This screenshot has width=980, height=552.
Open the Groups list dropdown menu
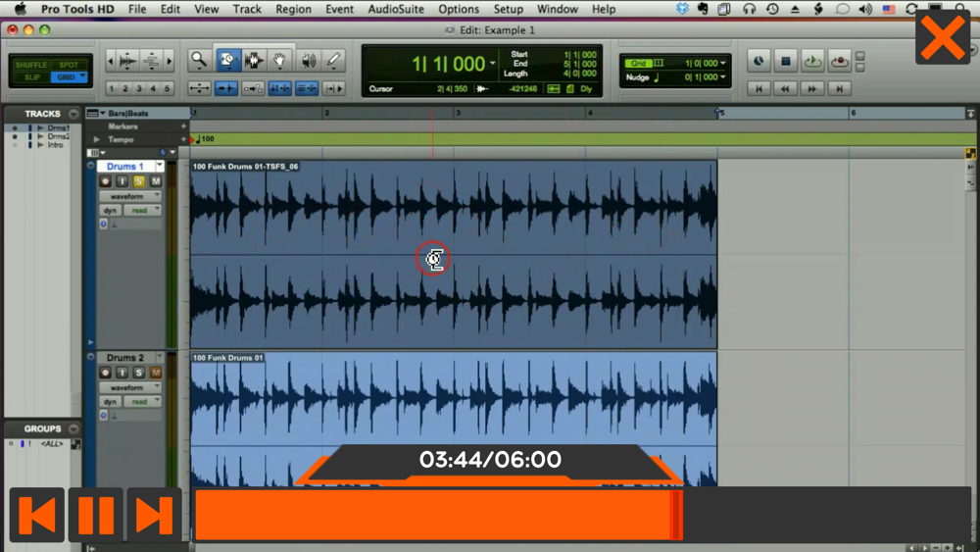73,428
